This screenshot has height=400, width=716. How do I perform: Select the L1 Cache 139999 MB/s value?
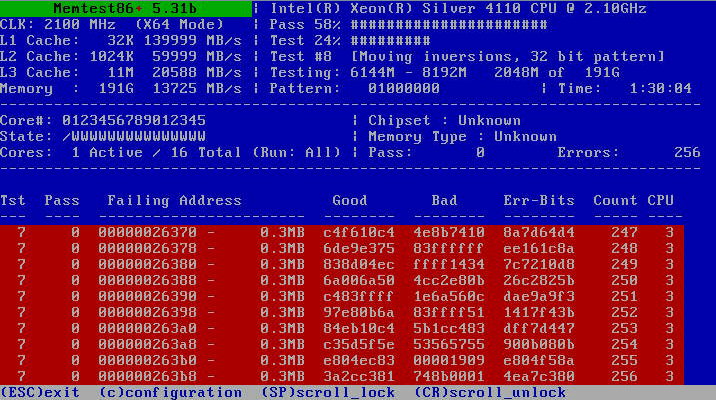point(193,40)
